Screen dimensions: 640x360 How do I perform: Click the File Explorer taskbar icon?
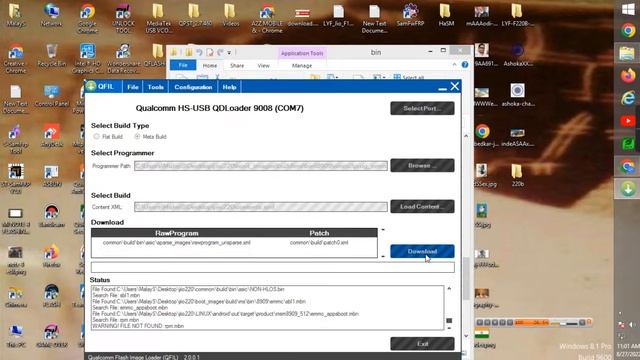click(x=627, y=53)
